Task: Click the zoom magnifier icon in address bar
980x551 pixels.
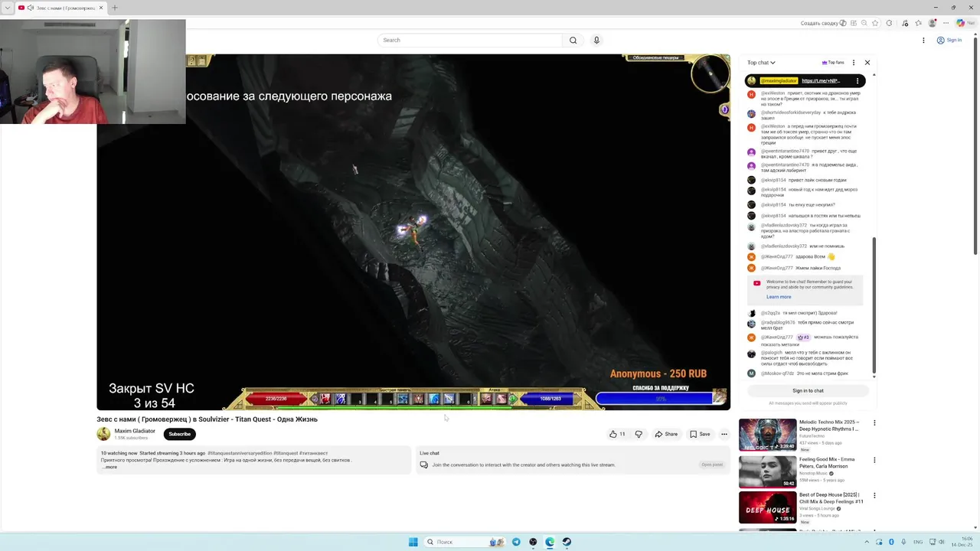Action: 865,23
